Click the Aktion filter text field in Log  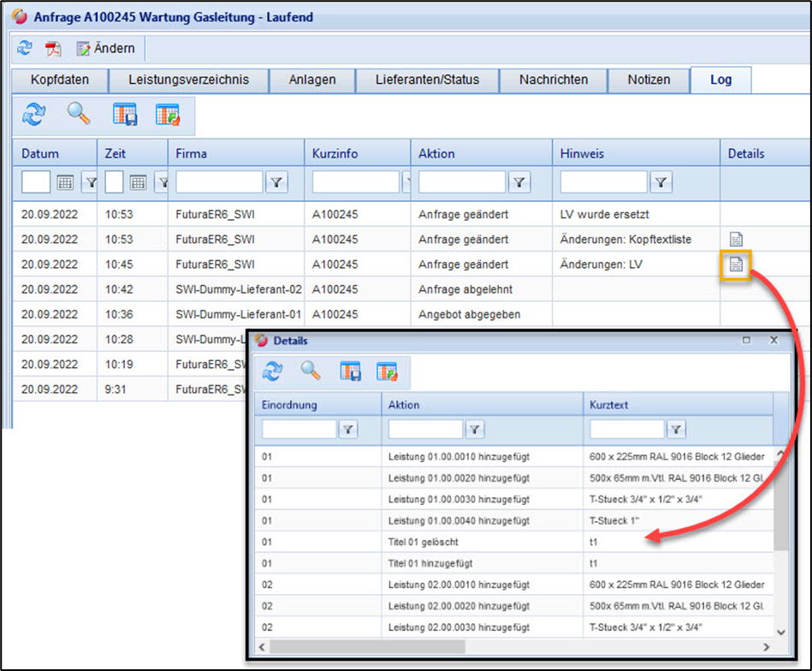coord(462,181)
